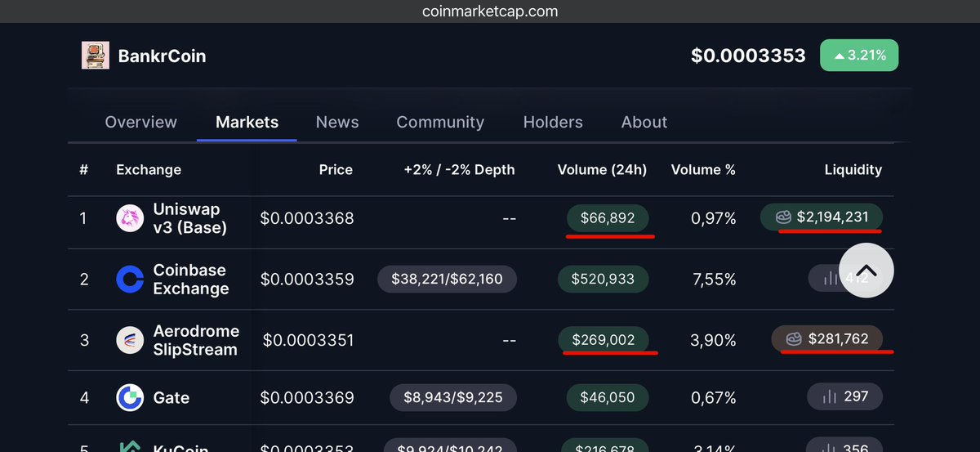
Task: Open the About tab
Action: click(x=644, y=122)
